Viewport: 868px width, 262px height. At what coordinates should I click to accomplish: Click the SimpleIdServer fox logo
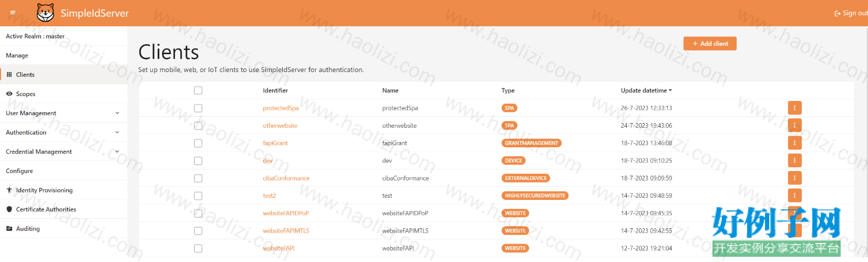click(46, 13)
